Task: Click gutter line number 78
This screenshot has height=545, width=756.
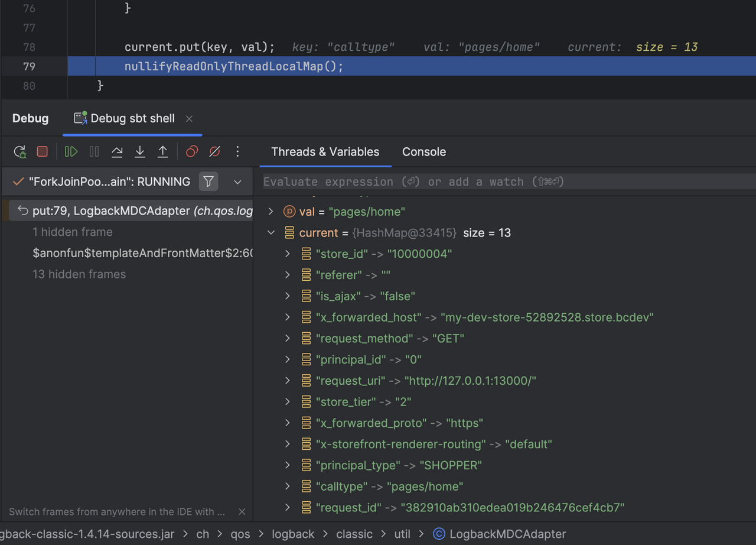Action: [x=29, y=47]
